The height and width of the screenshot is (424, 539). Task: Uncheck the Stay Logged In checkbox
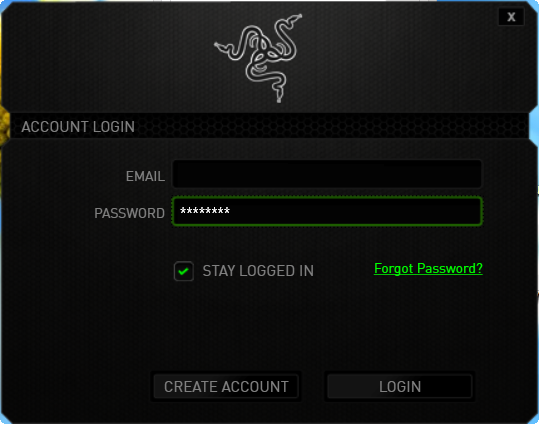coord(184,271)
